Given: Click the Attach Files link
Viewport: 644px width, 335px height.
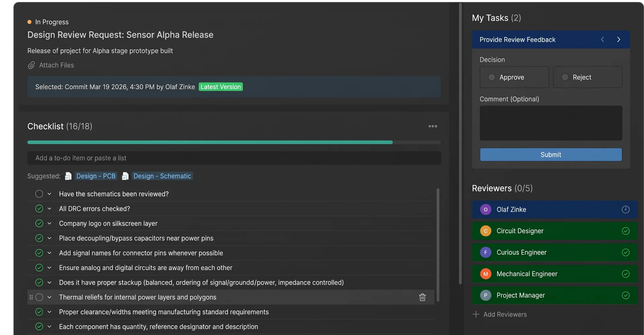Looking at the screenshot, I should [56, 65].
